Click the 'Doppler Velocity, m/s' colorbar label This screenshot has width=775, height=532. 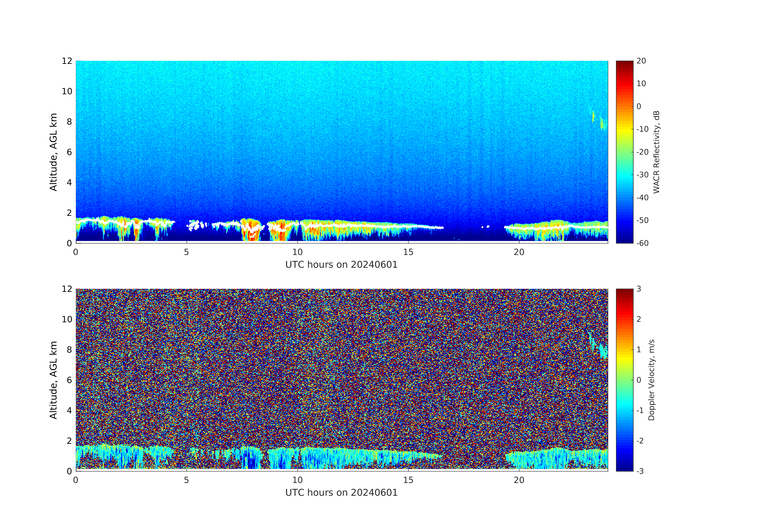coord(651,380)
